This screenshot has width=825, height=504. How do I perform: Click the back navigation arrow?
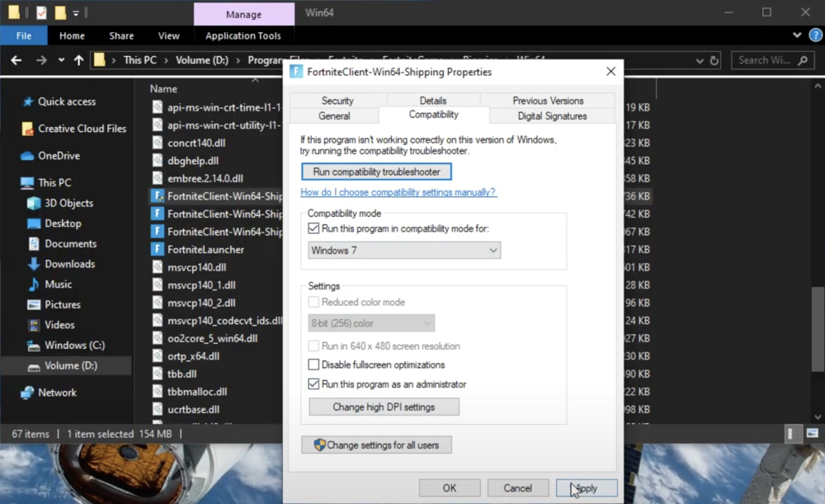click(16, 60)
